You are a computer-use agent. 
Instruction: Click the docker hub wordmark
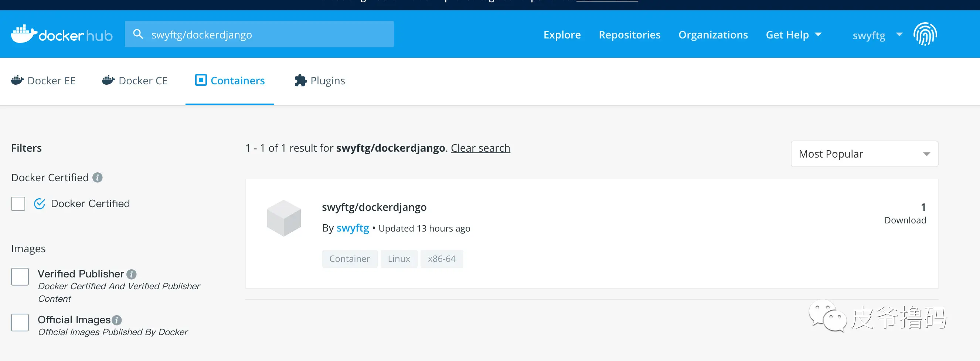(x=76, y=36)
